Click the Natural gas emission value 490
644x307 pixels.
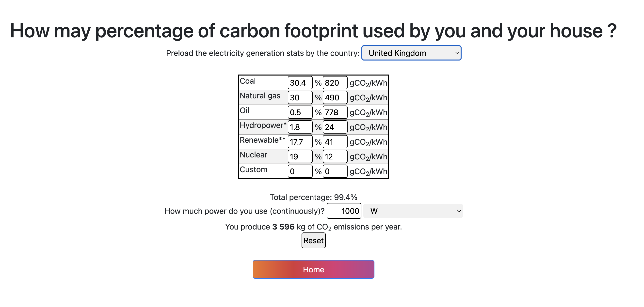[335, 97]
